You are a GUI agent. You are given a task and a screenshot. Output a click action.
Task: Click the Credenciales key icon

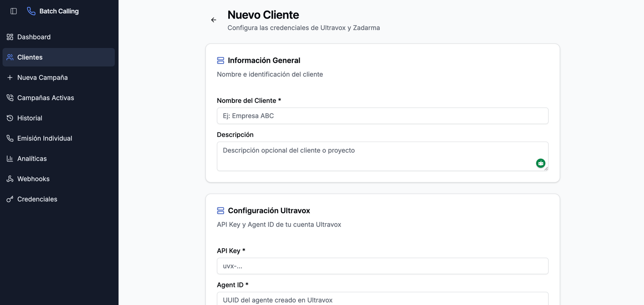10,199
